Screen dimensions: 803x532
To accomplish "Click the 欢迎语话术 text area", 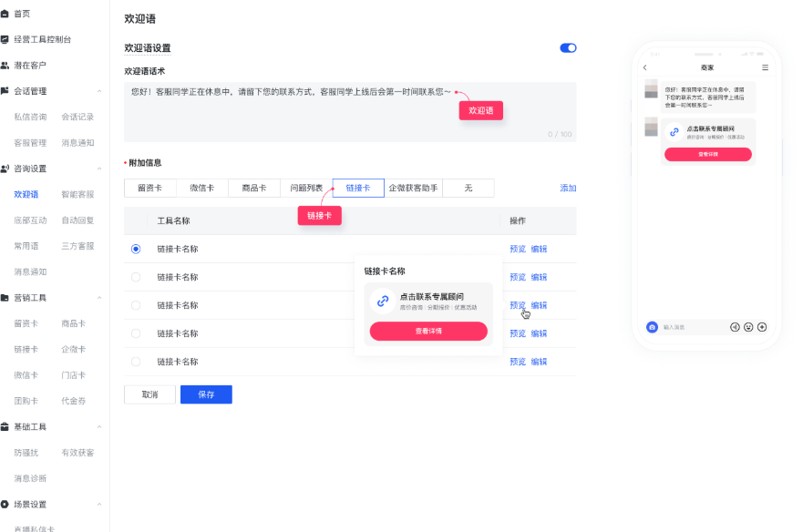I will click(350, 112).
